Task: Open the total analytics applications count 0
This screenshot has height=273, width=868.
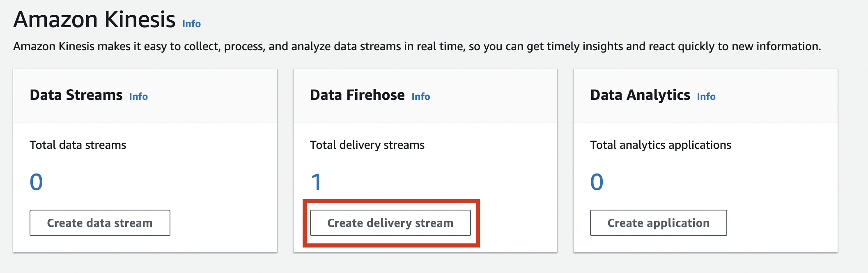Action: [x=597, y=182]
